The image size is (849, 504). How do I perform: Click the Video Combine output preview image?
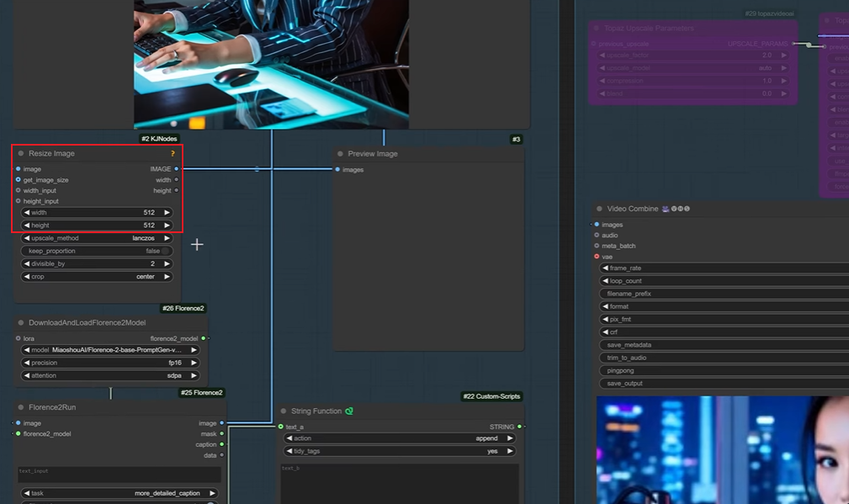pyautogui.click(x=723, y=450)
